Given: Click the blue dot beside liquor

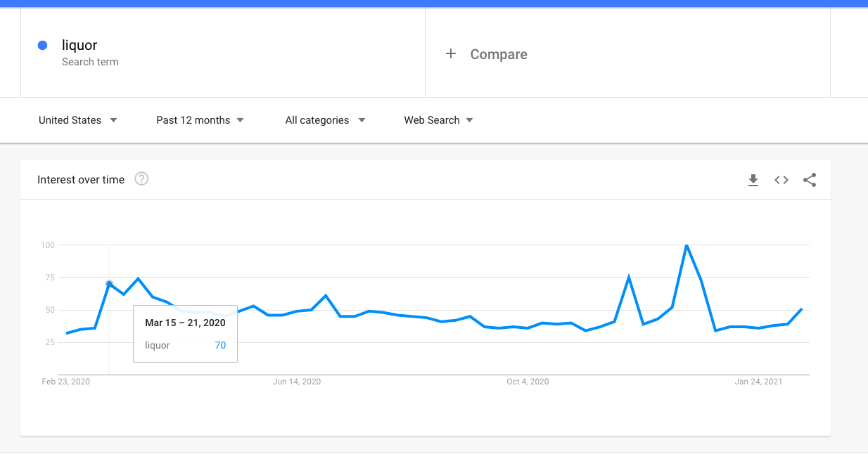Looking at the screenshot, I should pyautogui.click(x=42, y=46).
